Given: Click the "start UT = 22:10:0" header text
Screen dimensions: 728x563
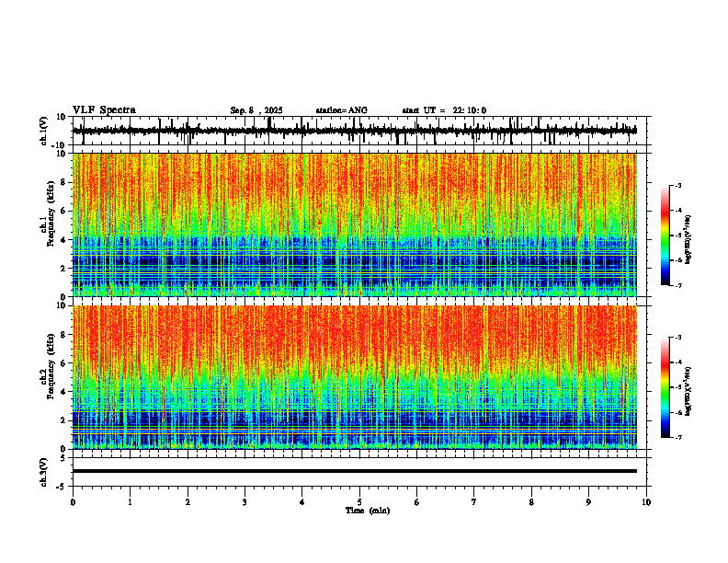Looking at the screenshot, I should 444,110.
